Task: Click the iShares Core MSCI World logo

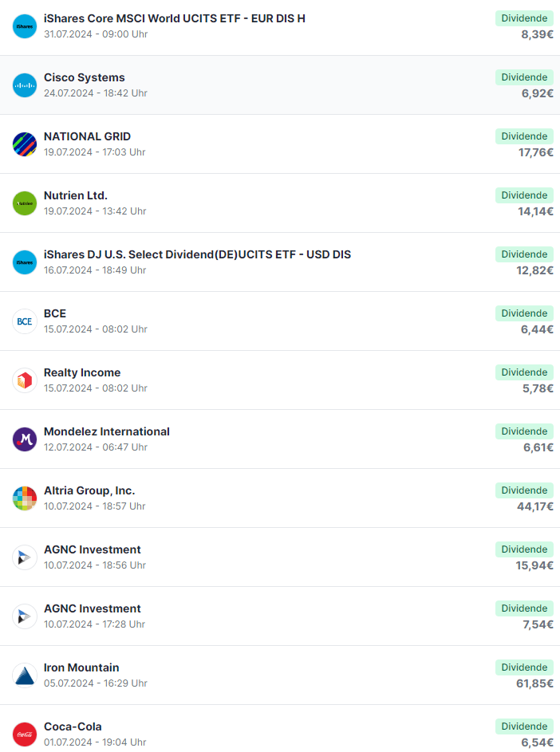Action: 25,26
